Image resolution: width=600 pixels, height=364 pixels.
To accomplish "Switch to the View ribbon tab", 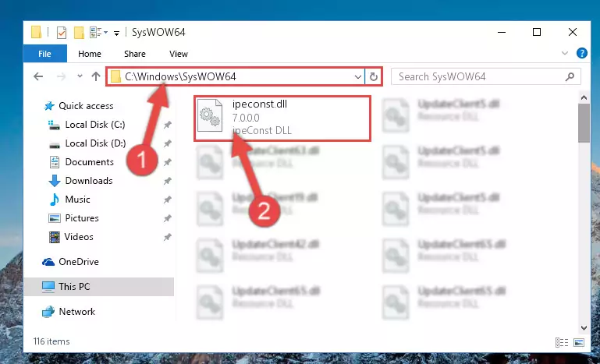I will 179,54.
